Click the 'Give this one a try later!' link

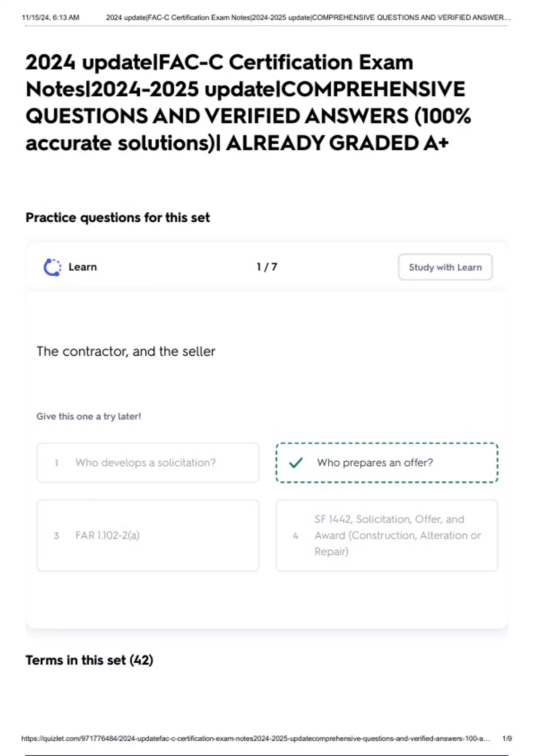[89, 417]
